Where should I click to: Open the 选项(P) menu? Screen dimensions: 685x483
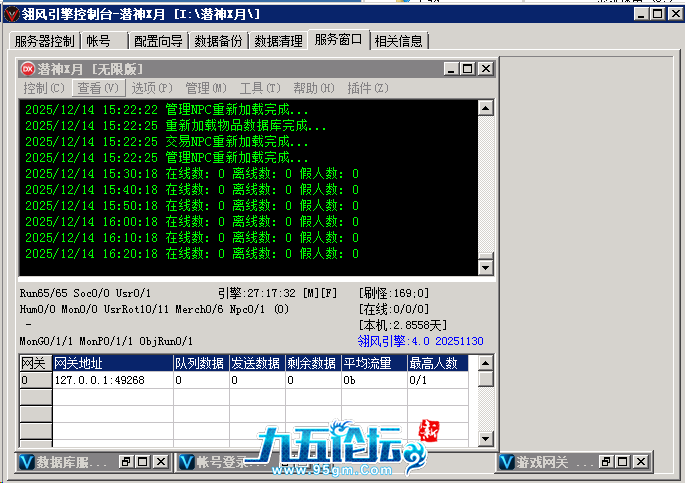pyautogui.click(x=152, y=88)
